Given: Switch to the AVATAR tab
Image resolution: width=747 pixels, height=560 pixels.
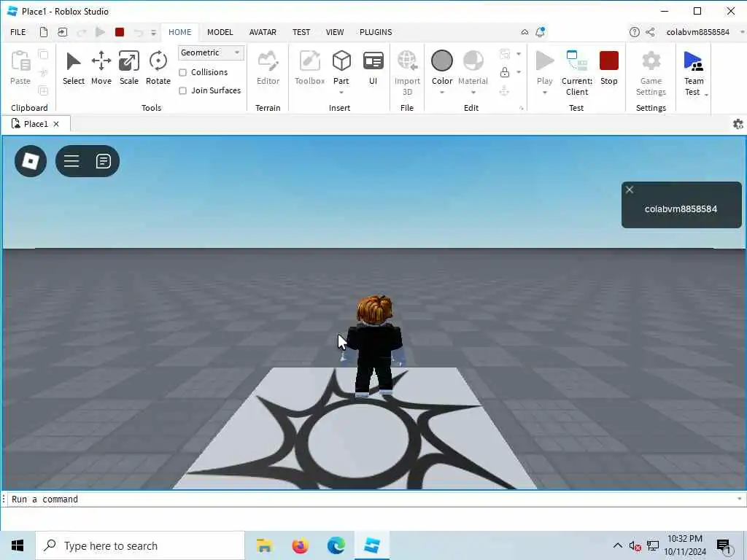Looking at the screenshot, I should [263, 32].
